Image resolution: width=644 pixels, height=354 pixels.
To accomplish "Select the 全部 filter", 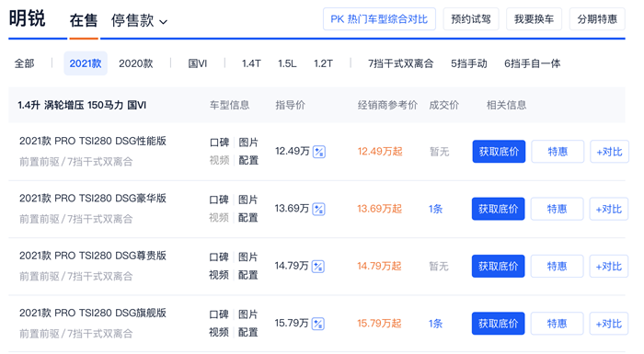I will click(24, 63).
